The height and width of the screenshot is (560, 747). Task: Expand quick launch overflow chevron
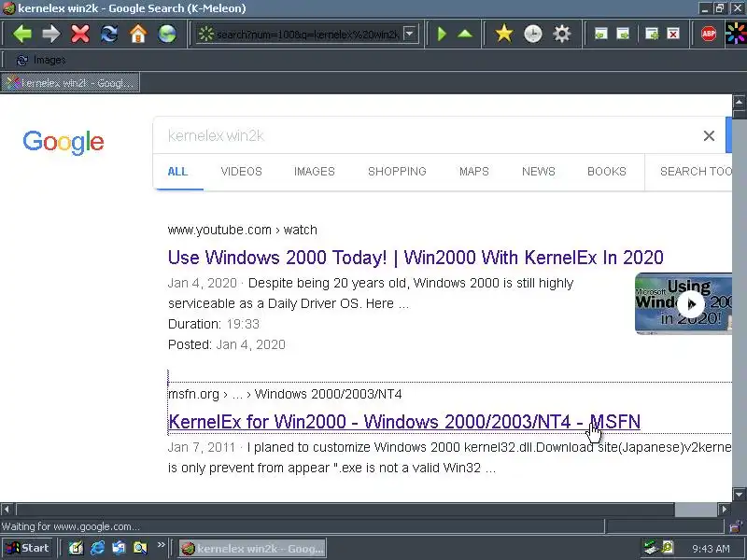pyautogui.click(x=161, y=544)
